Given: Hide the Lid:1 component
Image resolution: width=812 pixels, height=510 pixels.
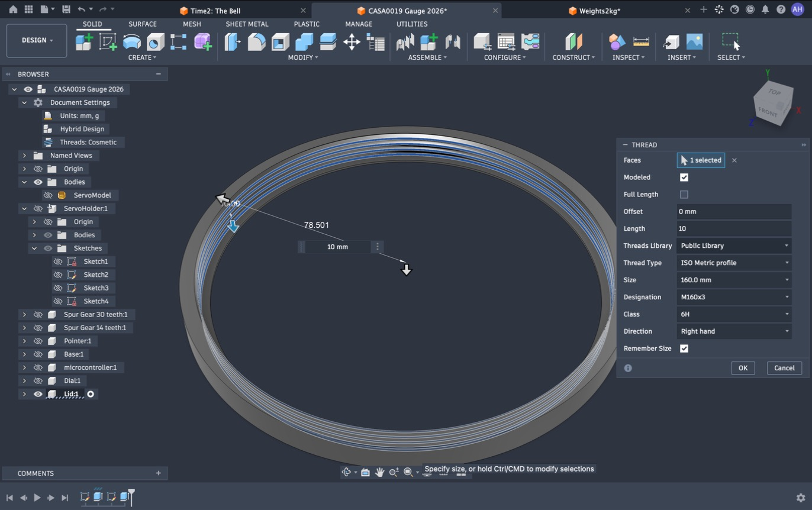Looking at the screenshot, I should click(38, 394).
